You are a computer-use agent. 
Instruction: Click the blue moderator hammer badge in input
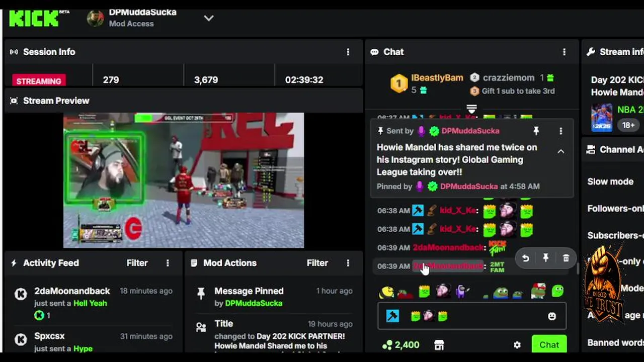392,316
